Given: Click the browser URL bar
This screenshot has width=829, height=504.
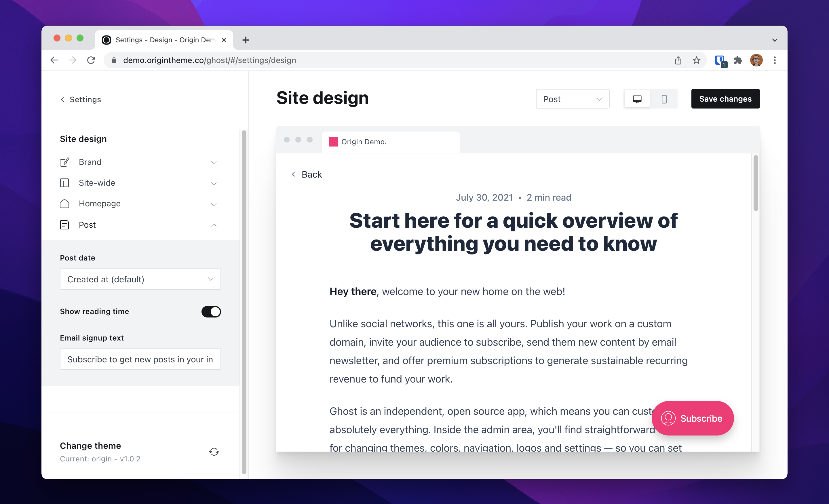Looking at the screenshot, I should (x=210, y=60).
